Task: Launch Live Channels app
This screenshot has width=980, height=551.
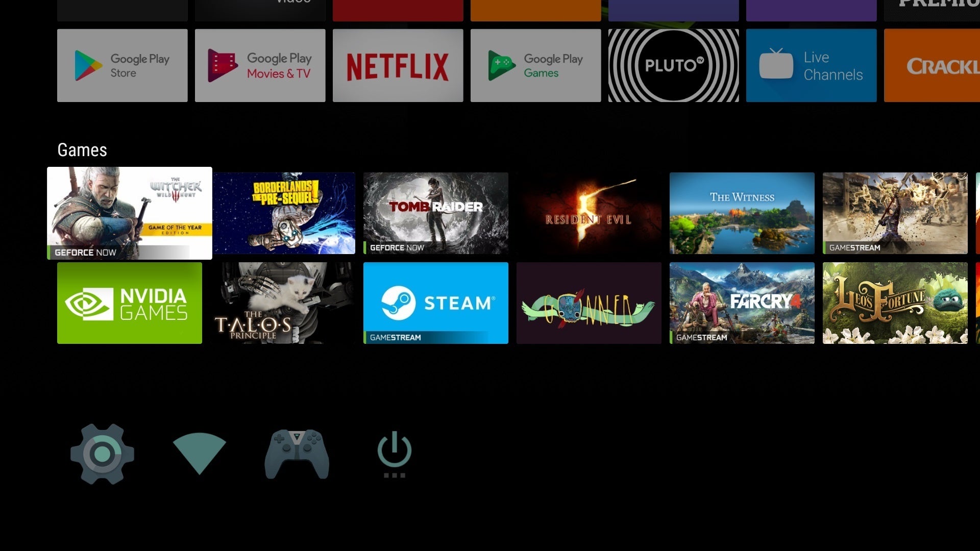Action: tap(812, 65)
